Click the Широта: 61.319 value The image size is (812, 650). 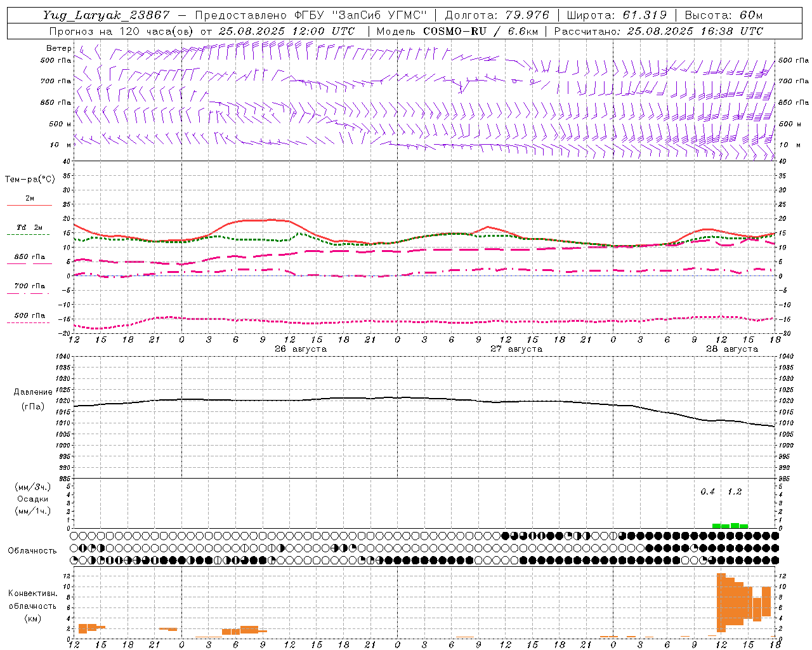(x=617, y=15)
